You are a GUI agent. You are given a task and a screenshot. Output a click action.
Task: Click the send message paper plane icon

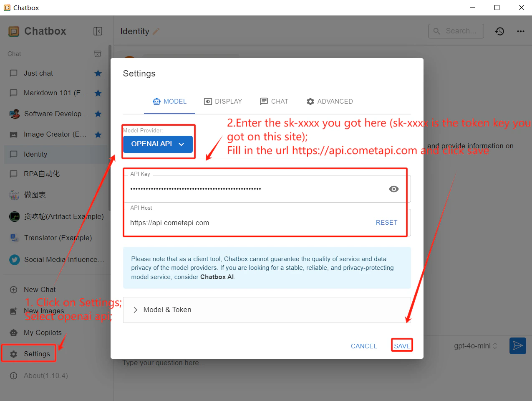tap(517, 345)
